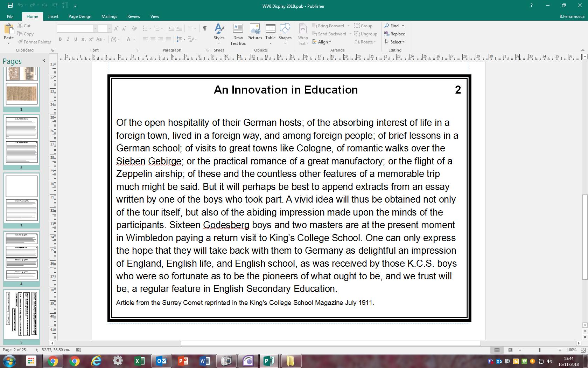The height and width of the screenshot is (368, 588).
Task: Open the File menu tab
Action: 10,16
